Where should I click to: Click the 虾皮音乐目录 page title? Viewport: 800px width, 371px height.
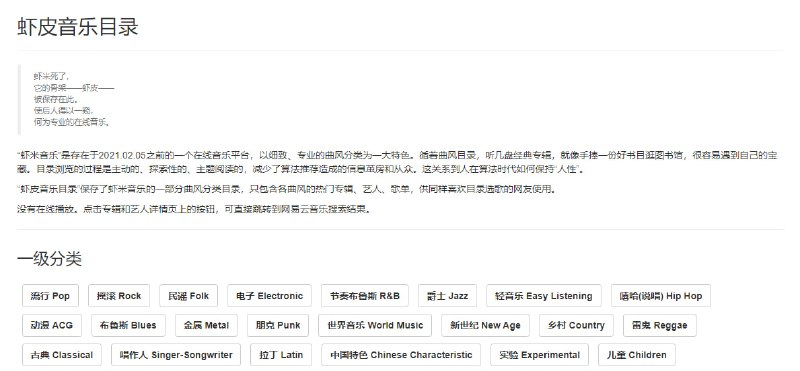tap(78, 27)
